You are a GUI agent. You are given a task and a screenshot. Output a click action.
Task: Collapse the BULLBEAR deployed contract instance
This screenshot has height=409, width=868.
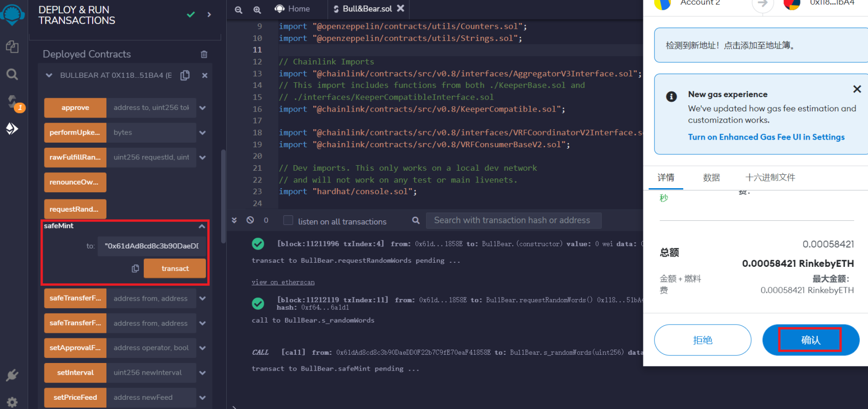pyautogui.click(x=49, y=75)
